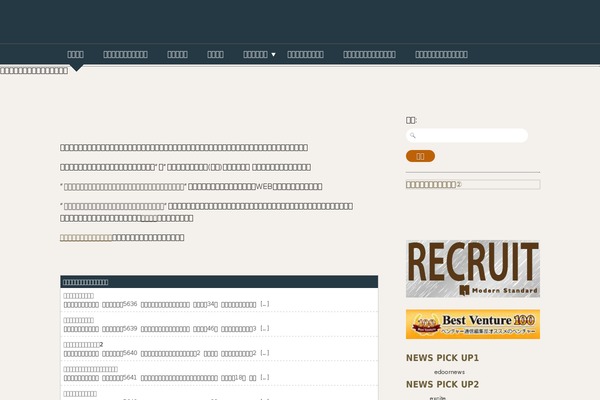
Task: Focus the sidebar search input field
Action: [467, 136]
